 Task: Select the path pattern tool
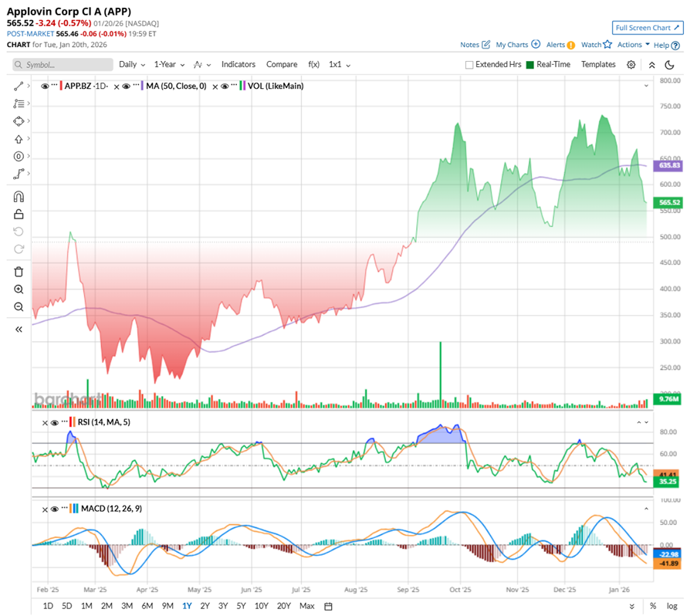tap(19, 174)
